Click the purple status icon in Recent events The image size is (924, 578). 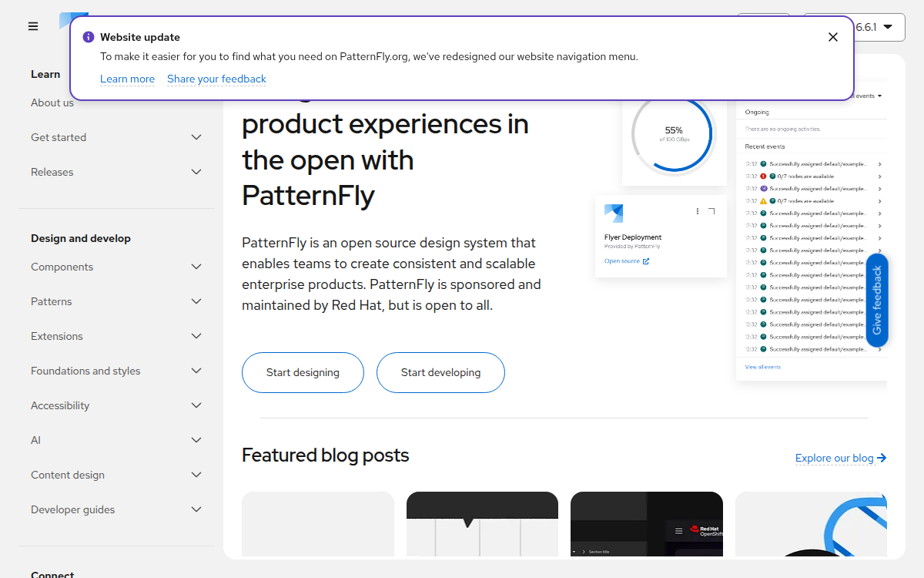[763, 189]
